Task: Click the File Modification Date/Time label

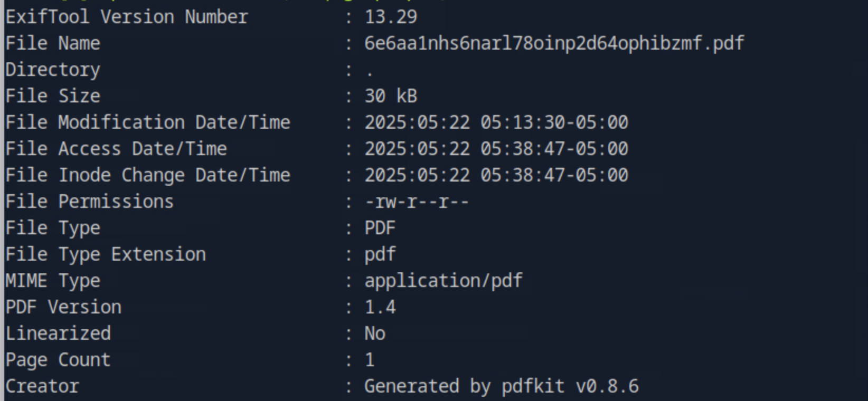Action: coord(148,122)
